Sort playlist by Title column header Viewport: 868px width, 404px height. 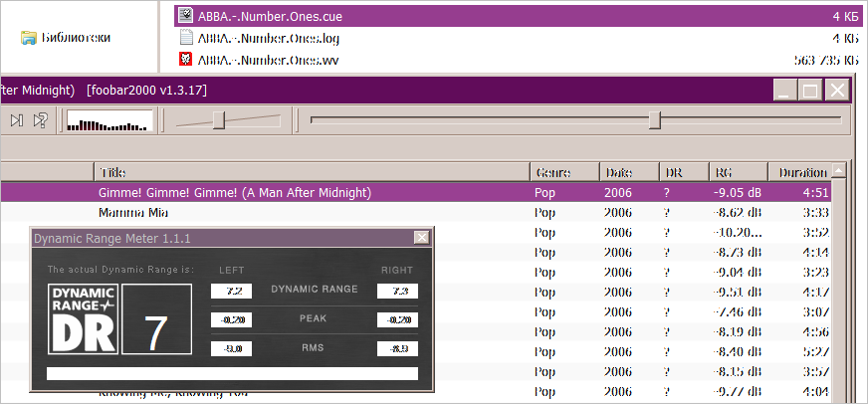(x=310, y=172)
